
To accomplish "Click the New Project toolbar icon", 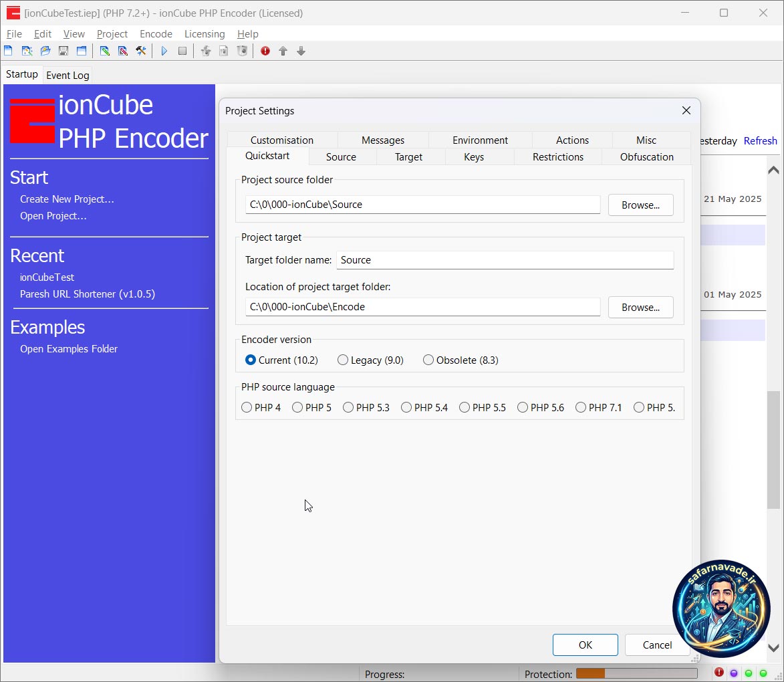I will tap(9, 51).
